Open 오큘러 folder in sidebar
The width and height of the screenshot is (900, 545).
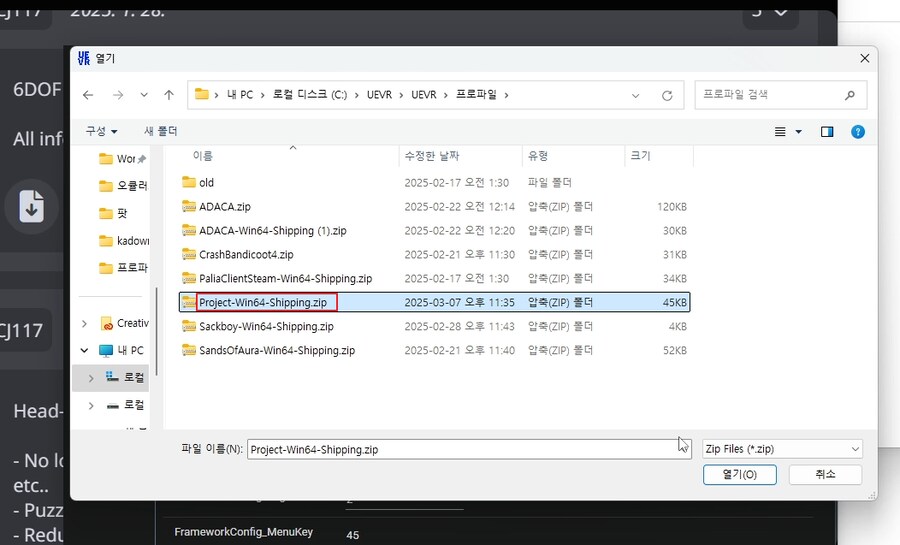[x=122, y=186]
